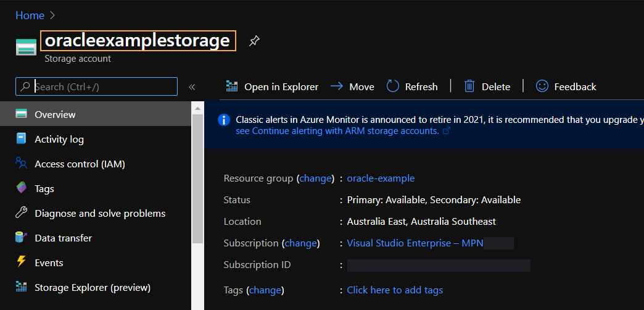
Task: Go to Home breadcrumb link
Action: [30, 15]
